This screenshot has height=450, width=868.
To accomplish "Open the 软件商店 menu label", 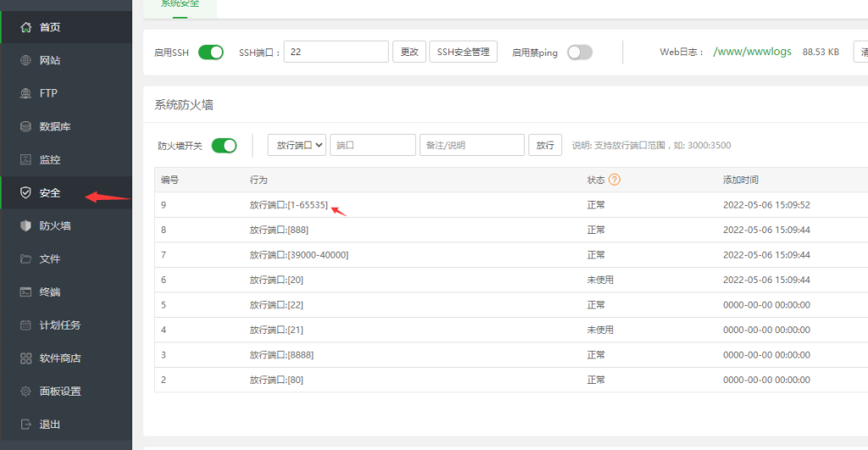I will coord(60,358).
